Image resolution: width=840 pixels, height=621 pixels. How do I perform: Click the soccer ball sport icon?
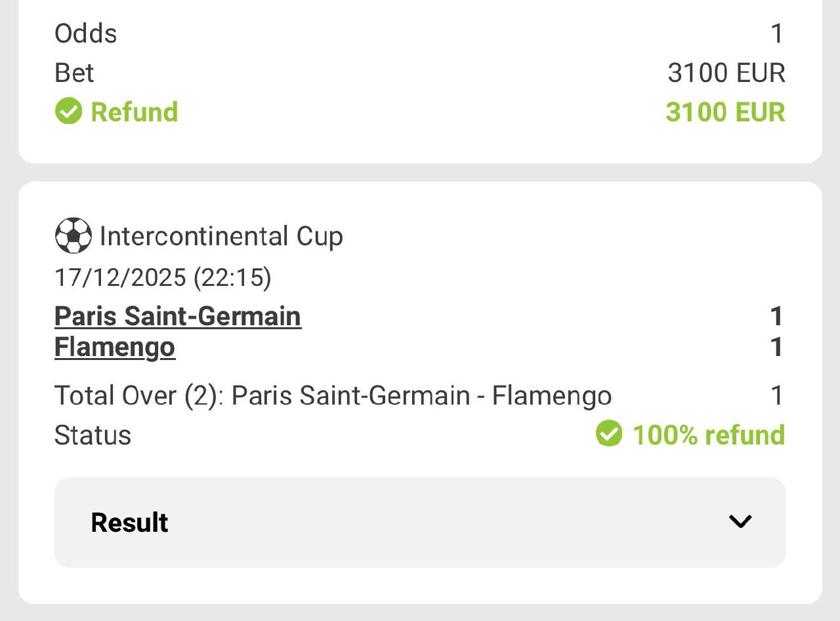[73, 236]
